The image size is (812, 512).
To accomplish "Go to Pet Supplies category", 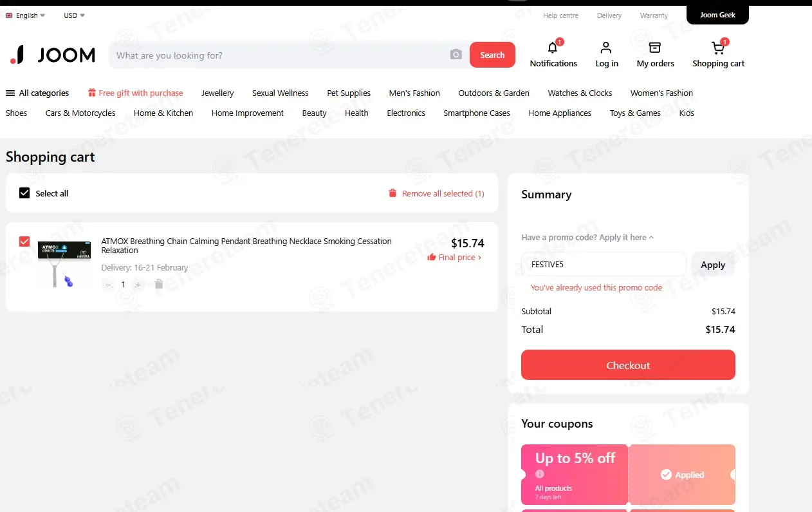I will 349,93.
